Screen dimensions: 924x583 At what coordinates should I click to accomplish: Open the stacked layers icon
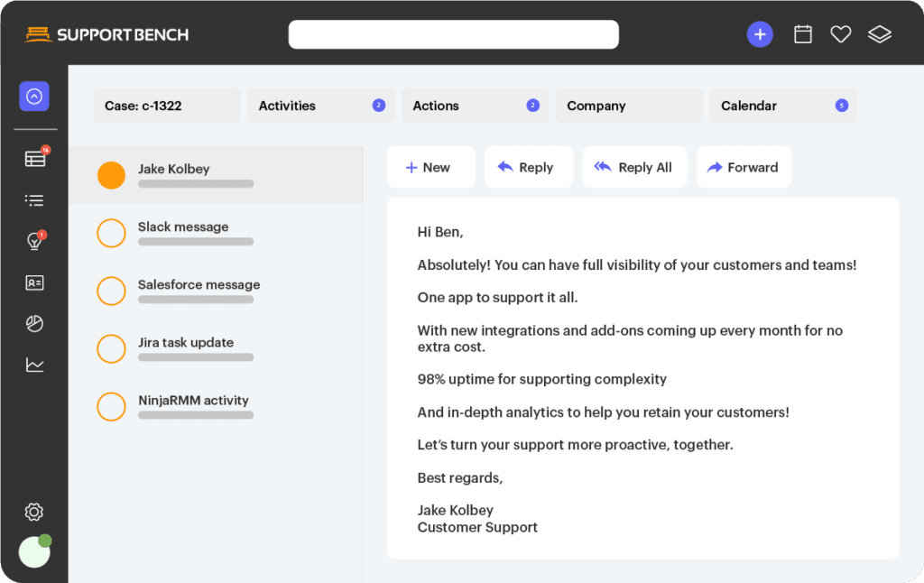coord(879,34)
